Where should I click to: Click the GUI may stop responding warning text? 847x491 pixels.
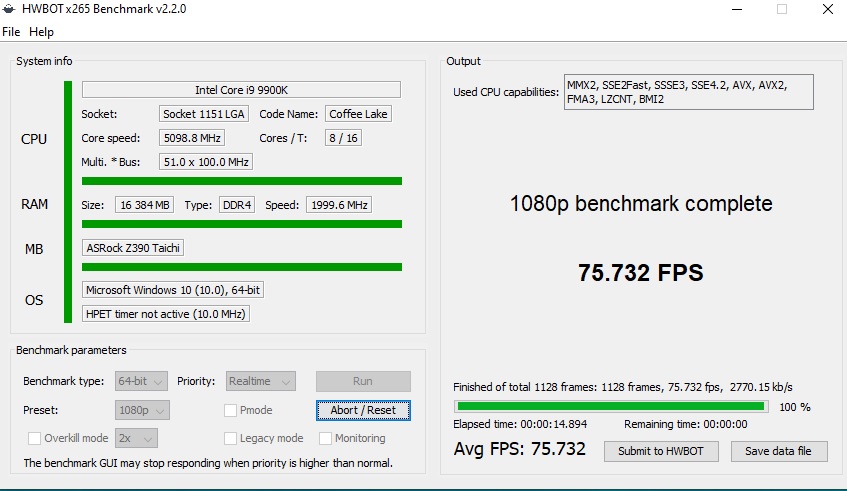(x=208, y=463)
